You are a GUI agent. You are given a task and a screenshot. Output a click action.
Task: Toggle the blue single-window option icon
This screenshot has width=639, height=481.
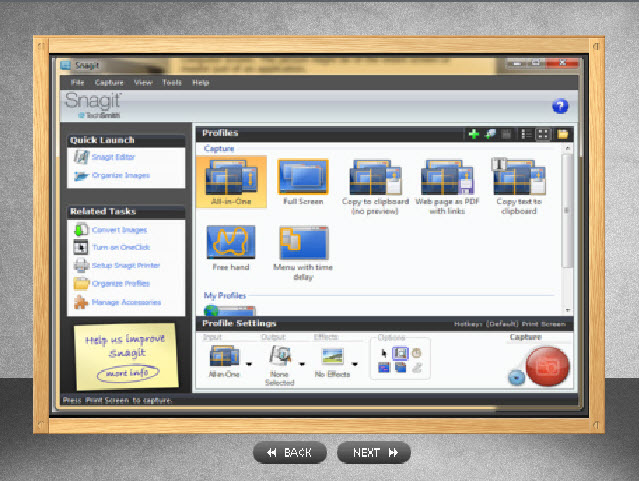[384, 368]
